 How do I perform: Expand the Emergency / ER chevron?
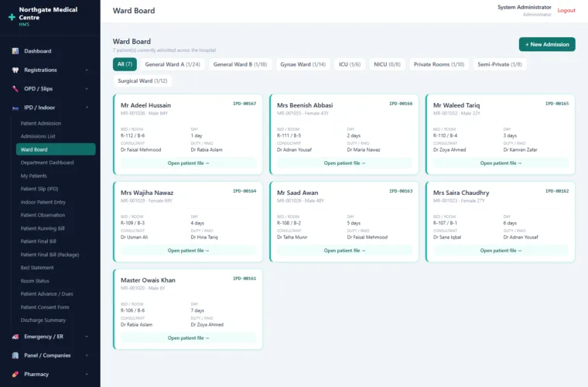(x=87, y=337)
